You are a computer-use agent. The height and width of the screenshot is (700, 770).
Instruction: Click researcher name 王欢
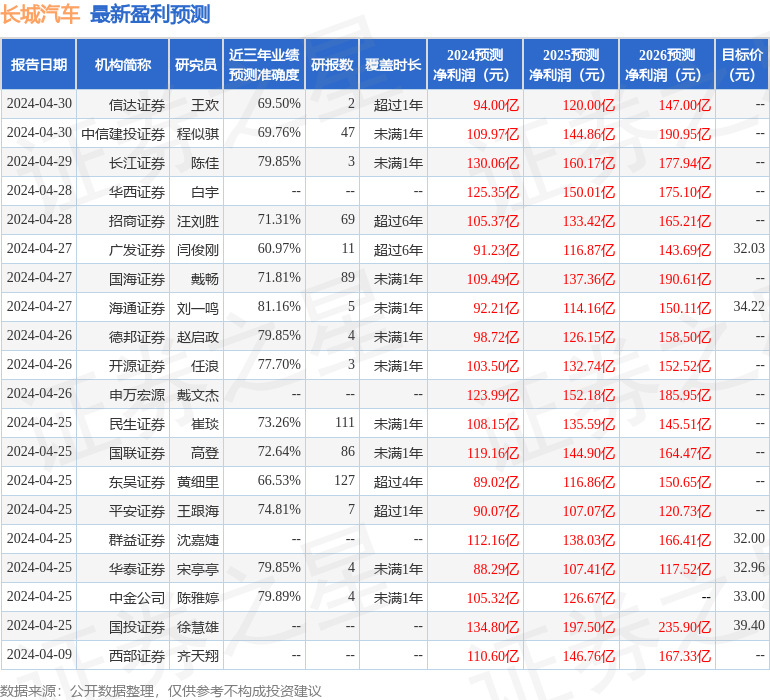(x=205, y=105)
